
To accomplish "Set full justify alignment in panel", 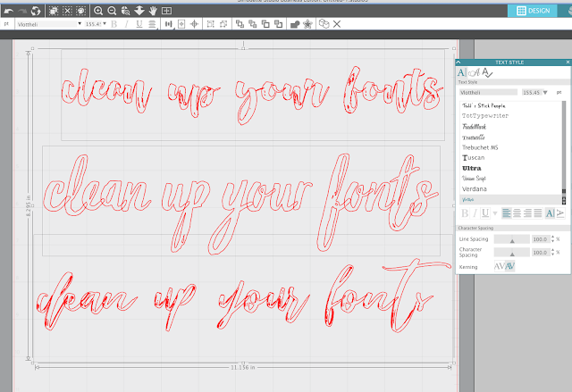I will point(538,213).
